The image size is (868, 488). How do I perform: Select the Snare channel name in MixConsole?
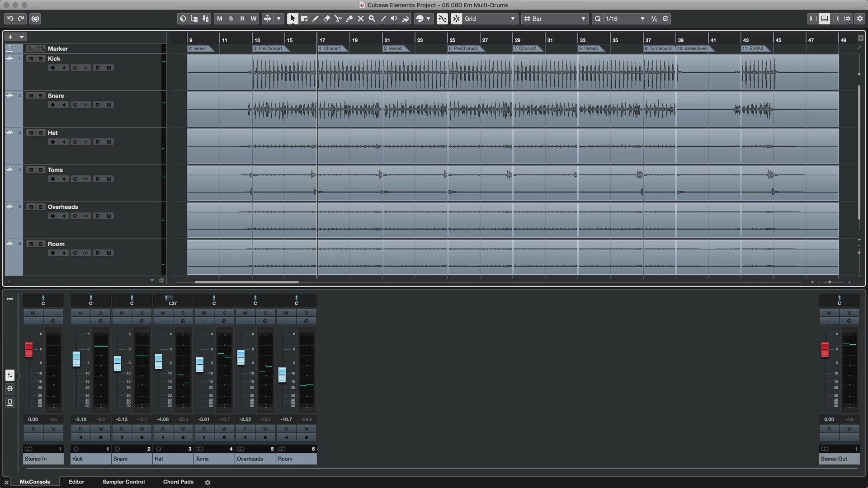[132, 459]
